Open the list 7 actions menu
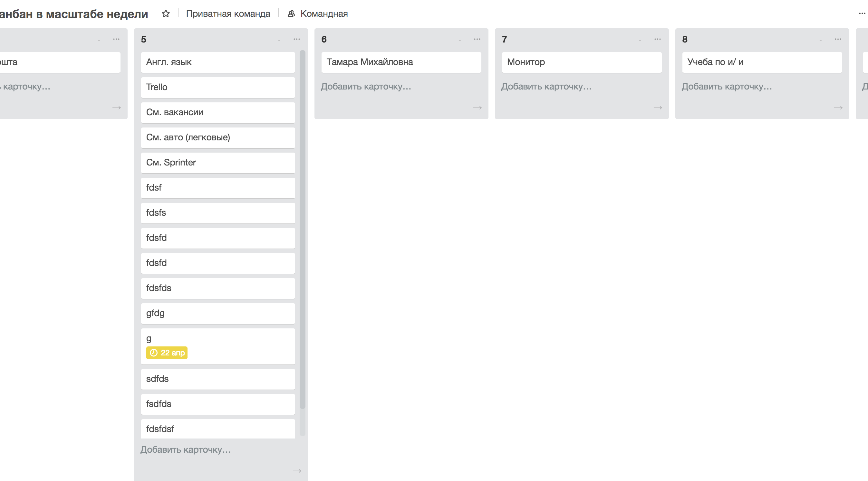 pyautogui.click(x=657, y=39)
